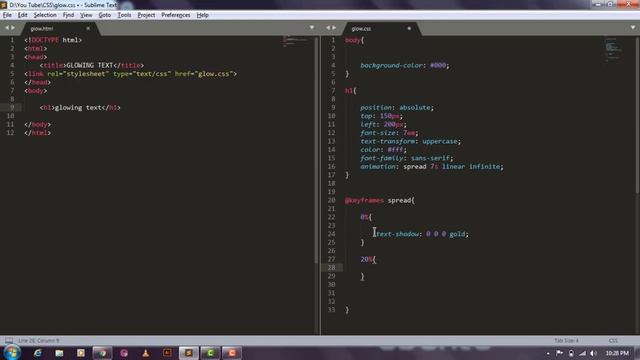Launch Internet Explorer from taskbar
640x360 pixels.
click(38, 353)
